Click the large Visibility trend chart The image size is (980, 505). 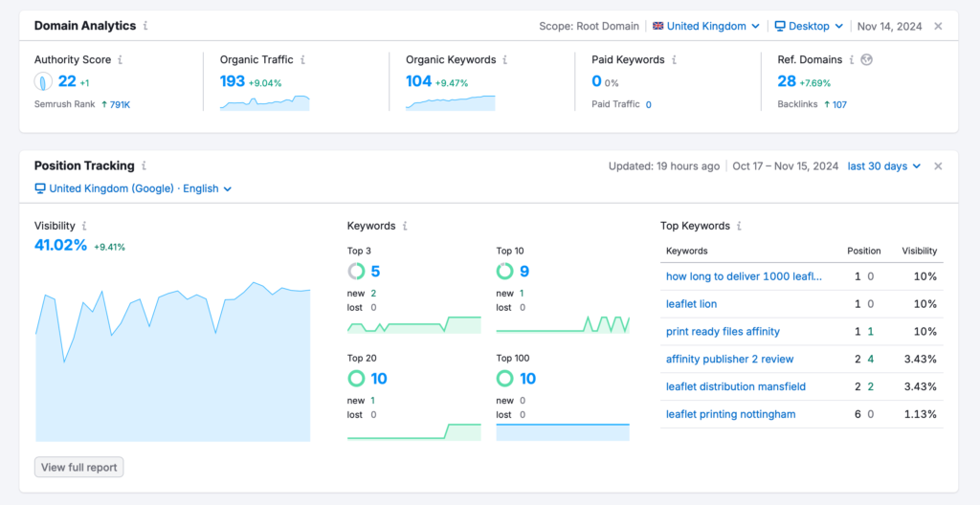pos(173,362)
